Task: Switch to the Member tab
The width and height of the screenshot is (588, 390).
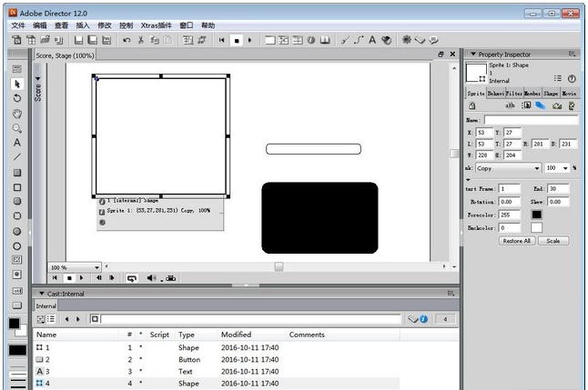Action: (532, 94)
